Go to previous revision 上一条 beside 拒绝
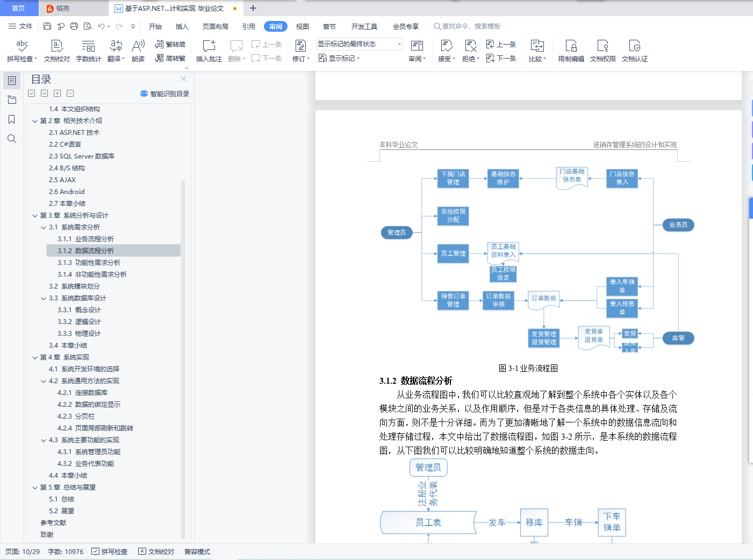Screen dimensions: 753x560 coord(501,45)
